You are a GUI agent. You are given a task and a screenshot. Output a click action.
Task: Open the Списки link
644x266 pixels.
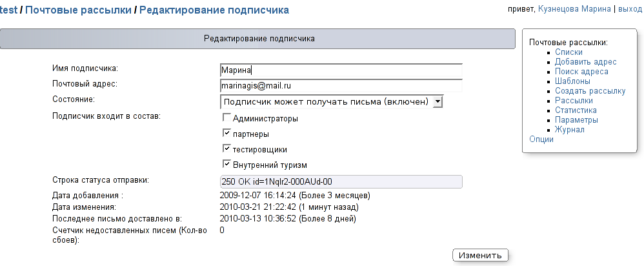[x=569, y=52]
